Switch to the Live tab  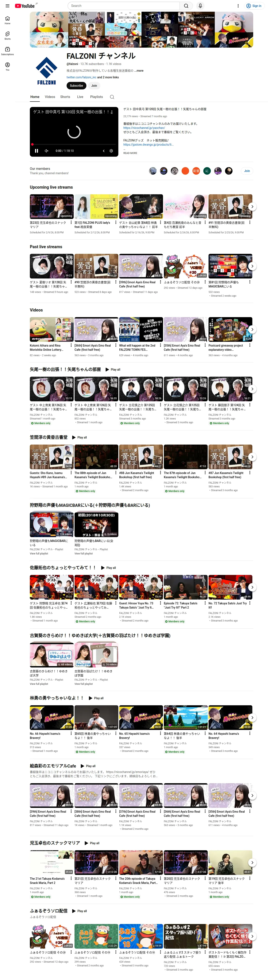(x=80, y=97)
